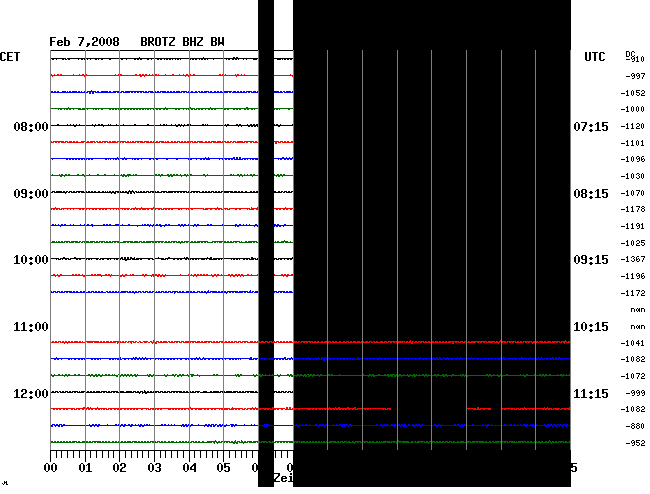Select the 11:00 CET time label

(x=31, y=327)
